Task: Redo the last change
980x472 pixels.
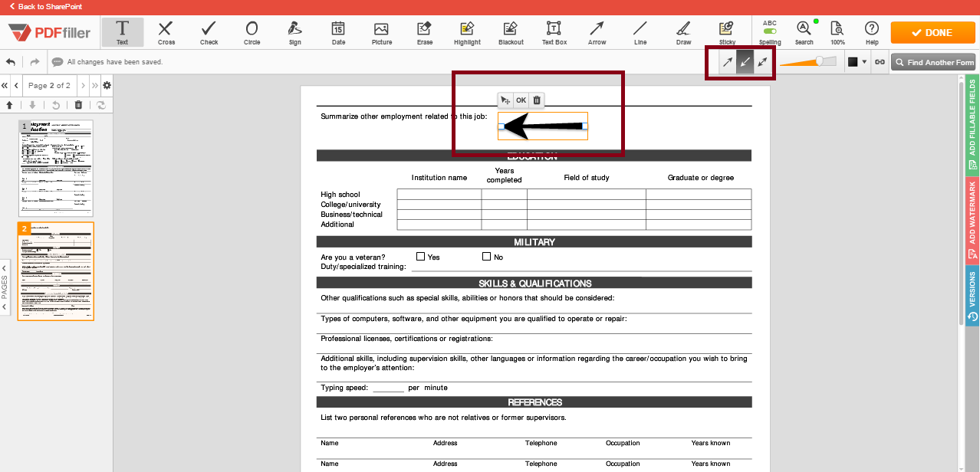Action: 35,62
